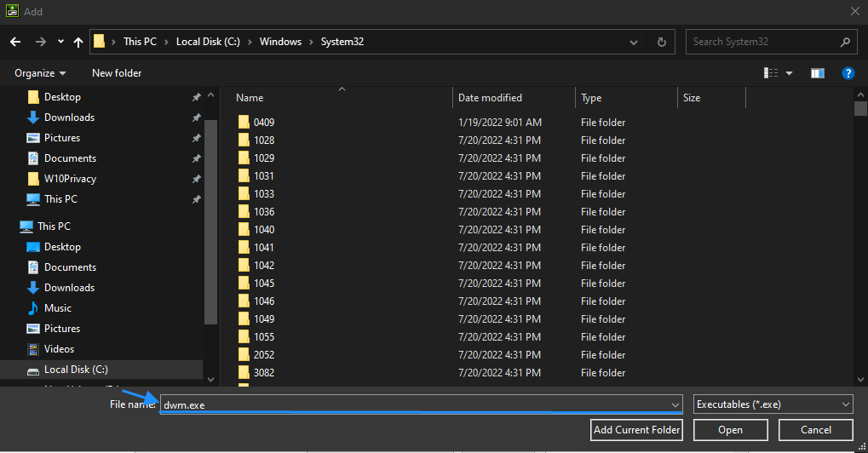Open the Help question mark icon

(848, 73)
